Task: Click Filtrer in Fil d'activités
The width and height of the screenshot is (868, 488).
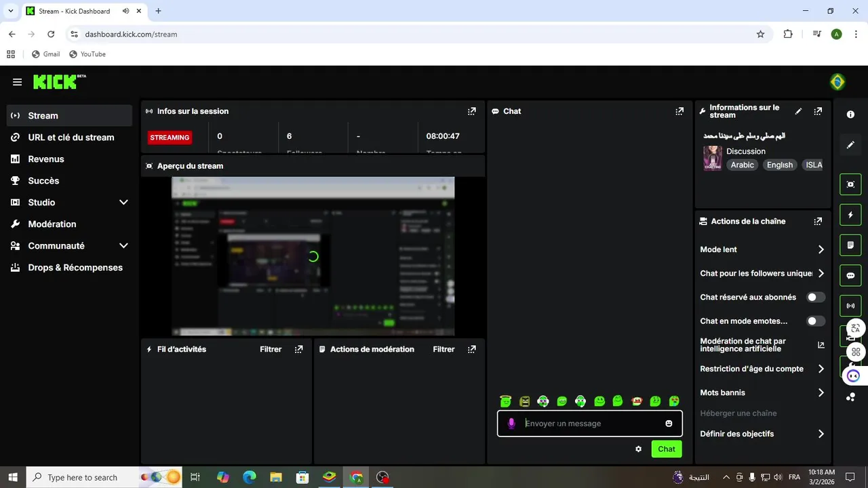Action: point(271,349)
